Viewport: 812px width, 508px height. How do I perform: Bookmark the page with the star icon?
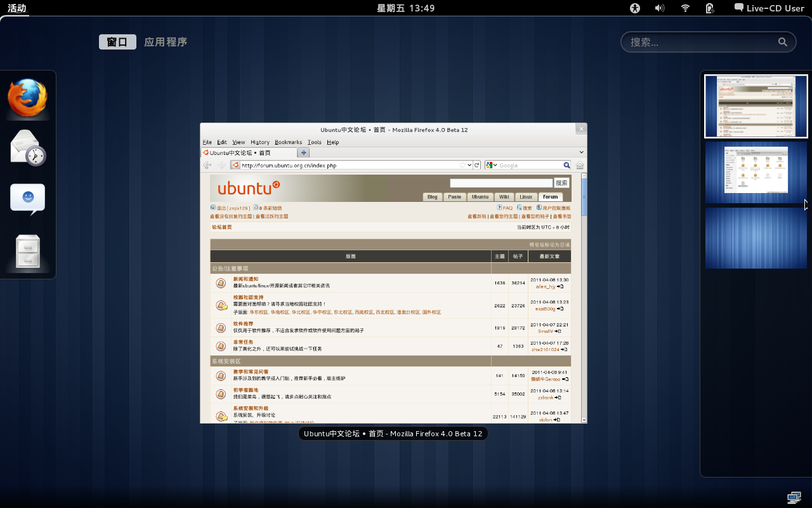[462, 165]
